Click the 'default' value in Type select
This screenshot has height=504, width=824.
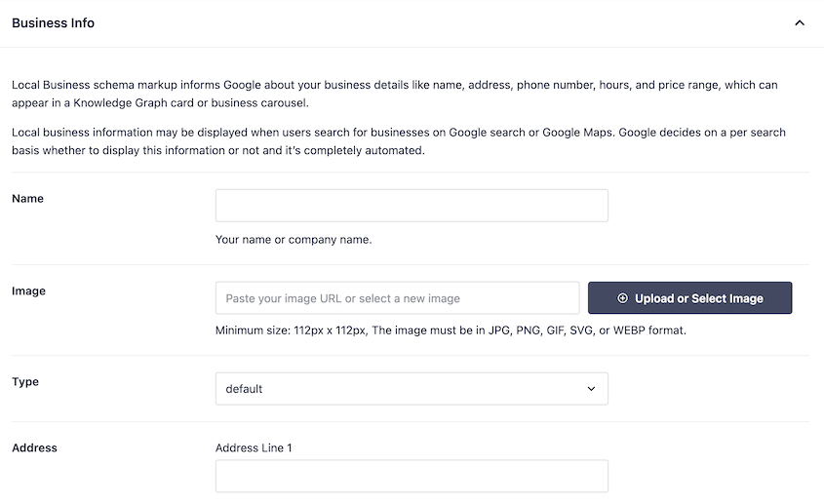point(245,389)
